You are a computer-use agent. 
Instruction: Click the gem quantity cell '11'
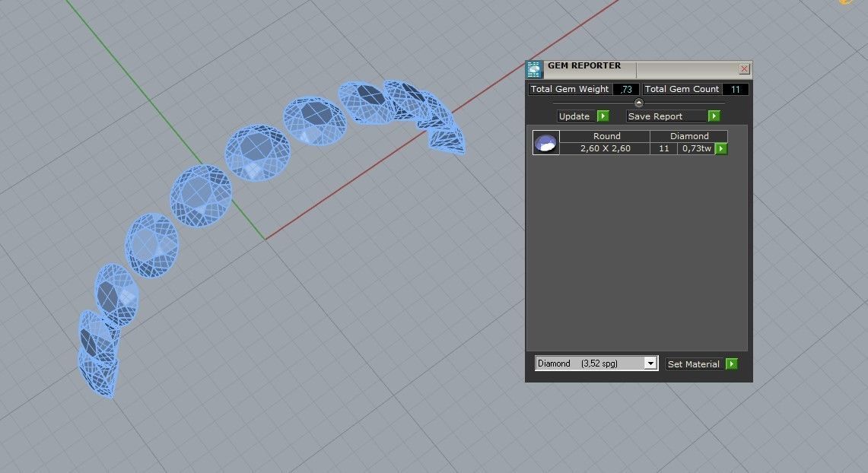663,149
